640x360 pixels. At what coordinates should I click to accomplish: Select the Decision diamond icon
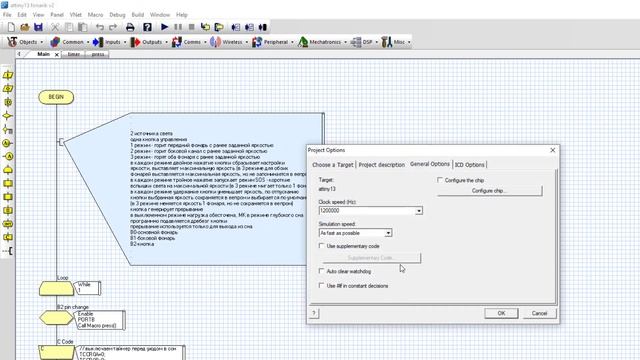pos(8,116)
